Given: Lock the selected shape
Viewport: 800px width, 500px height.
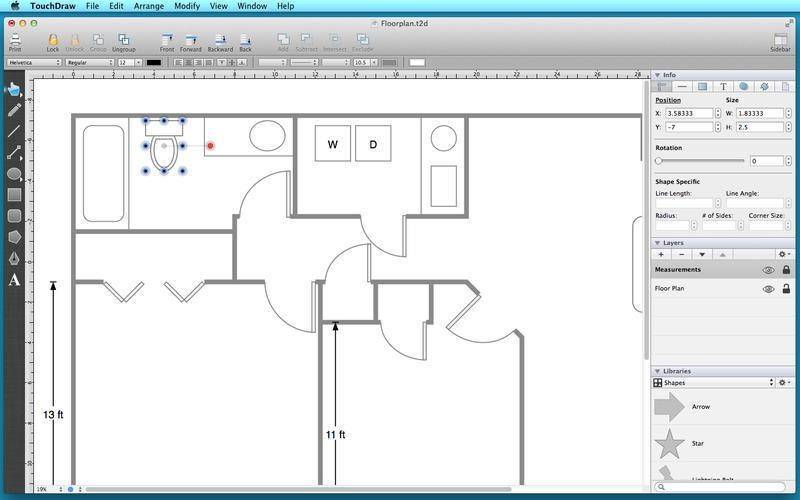Looking at the screenshot, I should pos(53,42).
